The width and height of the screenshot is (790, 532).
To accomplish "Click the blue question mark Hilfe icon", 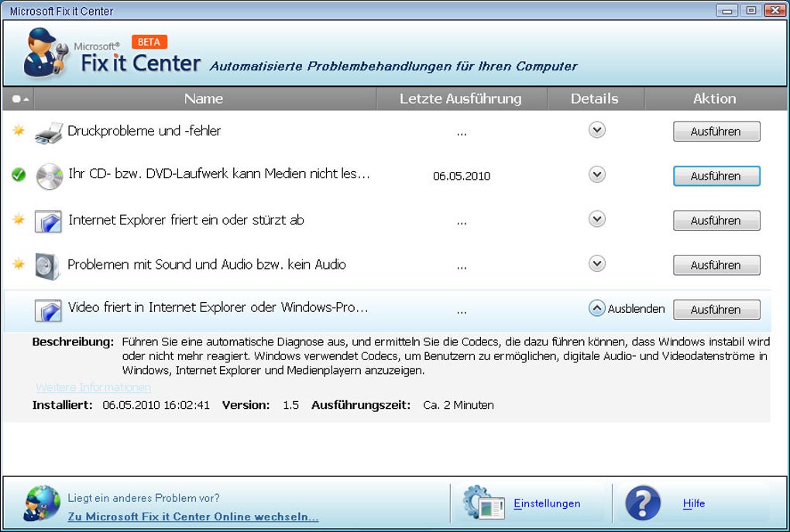I will pos(642,503).
